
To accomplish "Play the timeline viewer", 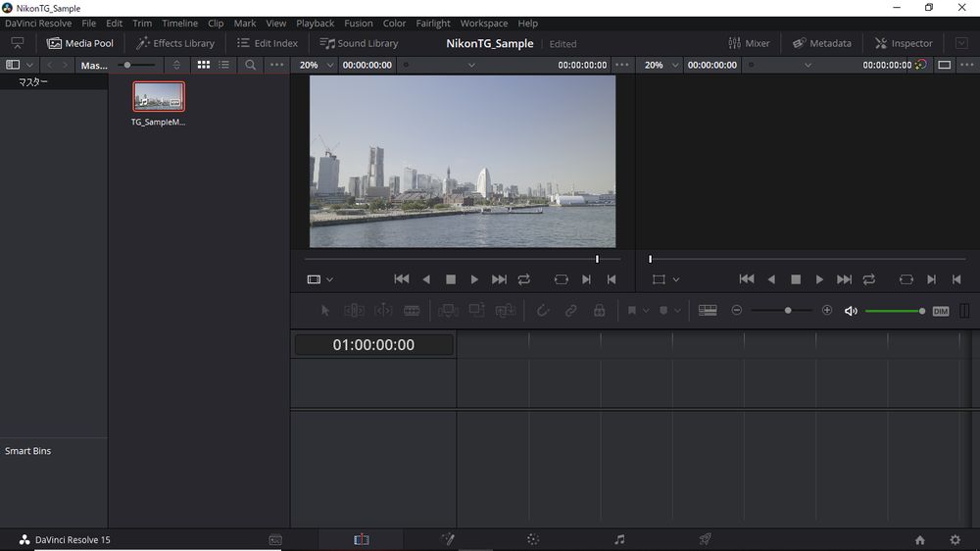I will (819, 279).
